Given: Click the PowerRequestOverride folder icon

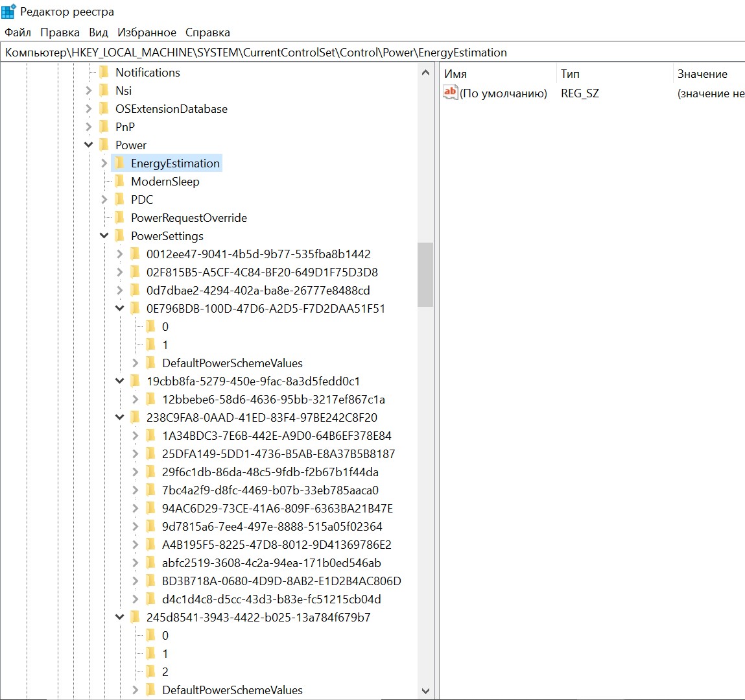Looking at the screenshot, I should (120, 217).
